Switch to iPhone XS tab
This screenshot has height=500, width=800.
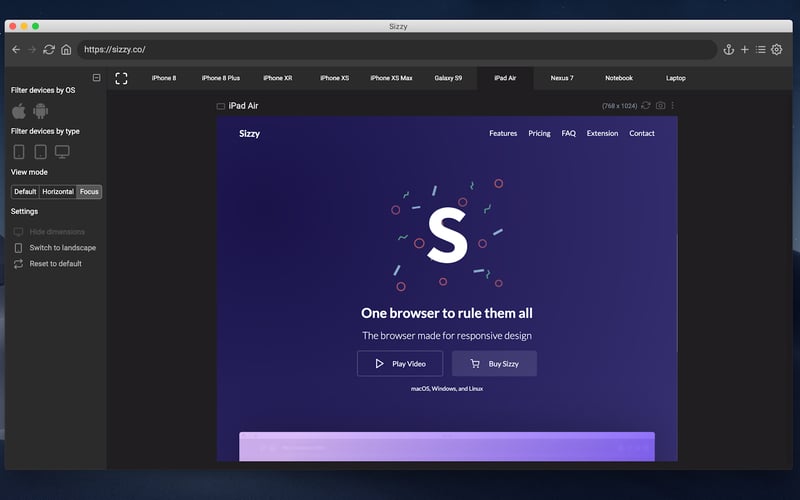pos(335,78)
